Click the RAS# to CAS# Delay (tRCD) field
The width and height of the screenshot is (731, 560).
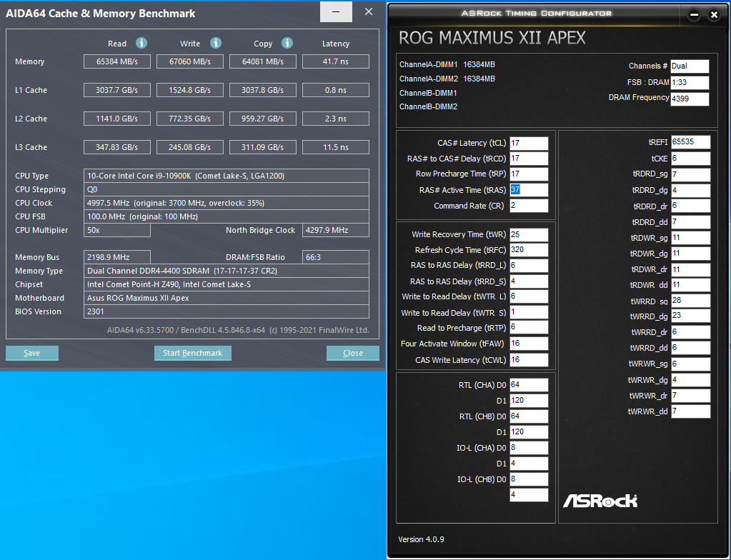[529, 159]
